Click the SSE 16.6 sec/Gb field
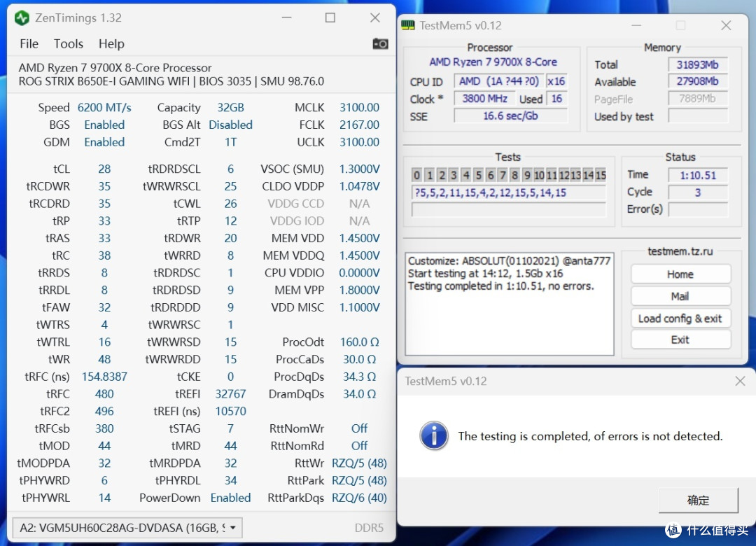Screen dimensions: 756x546 coord(510,115)
